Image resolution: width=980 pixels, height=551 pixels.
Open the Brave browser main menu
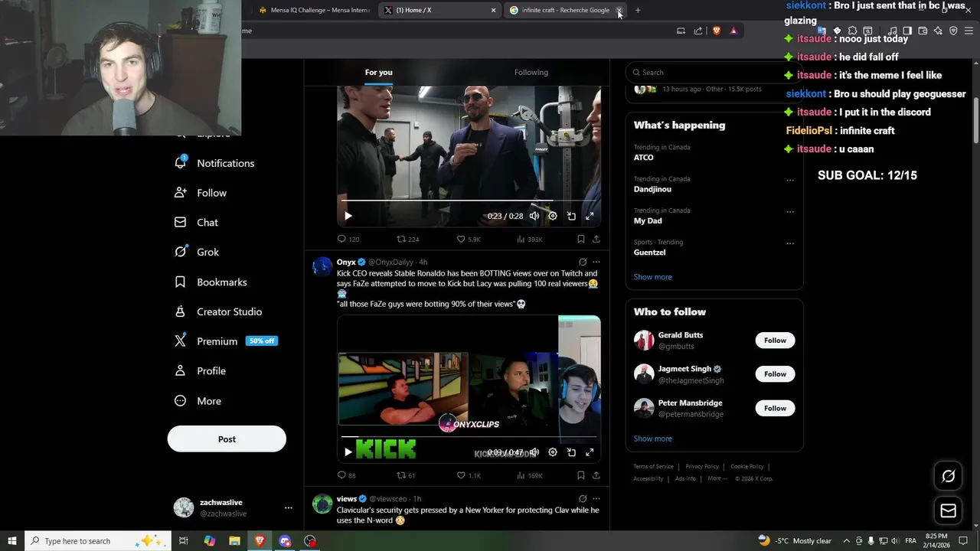click(x=969, y=31)
